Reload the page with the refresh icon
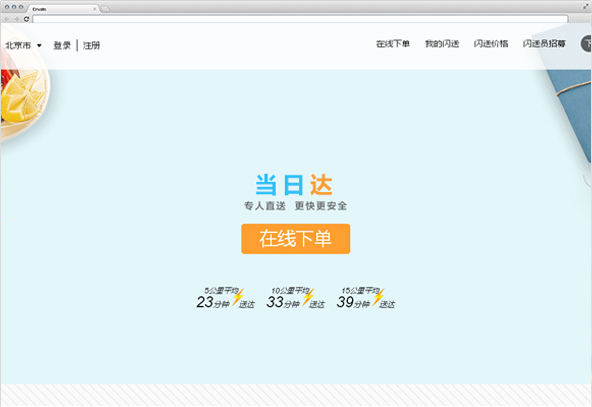592x407 pixels. pos(26,19)
